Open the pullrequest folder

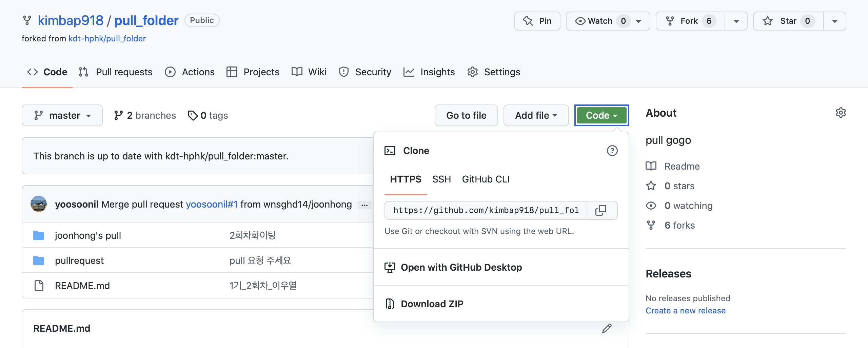(79, 260)
